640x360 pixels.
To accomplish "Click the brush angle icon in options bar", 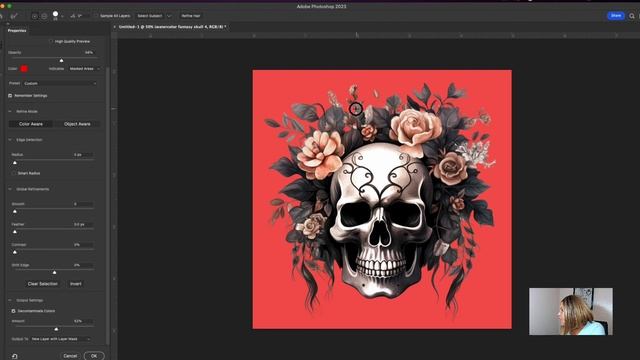I will coord(73,16).
